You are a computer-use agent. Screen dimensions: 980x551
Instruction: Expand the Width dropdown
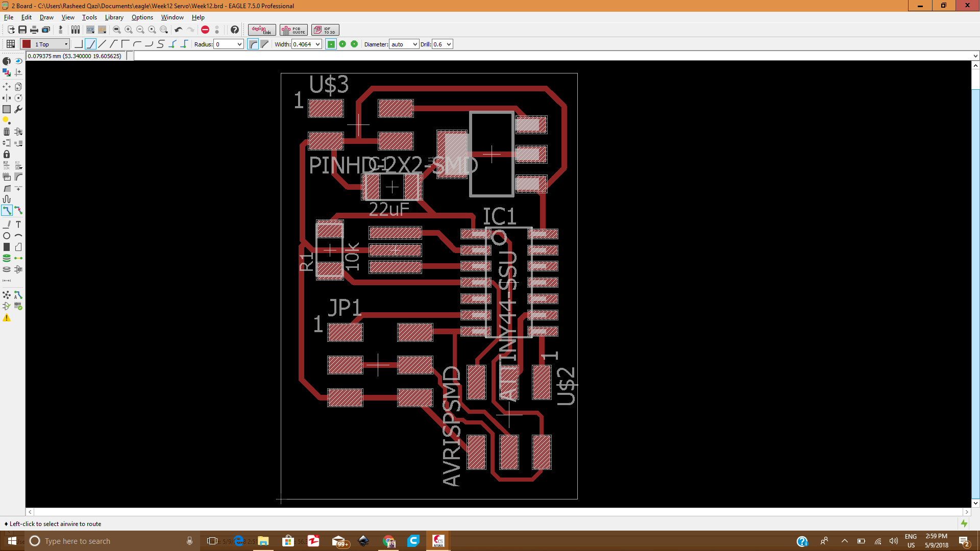[x=317, y=44]
